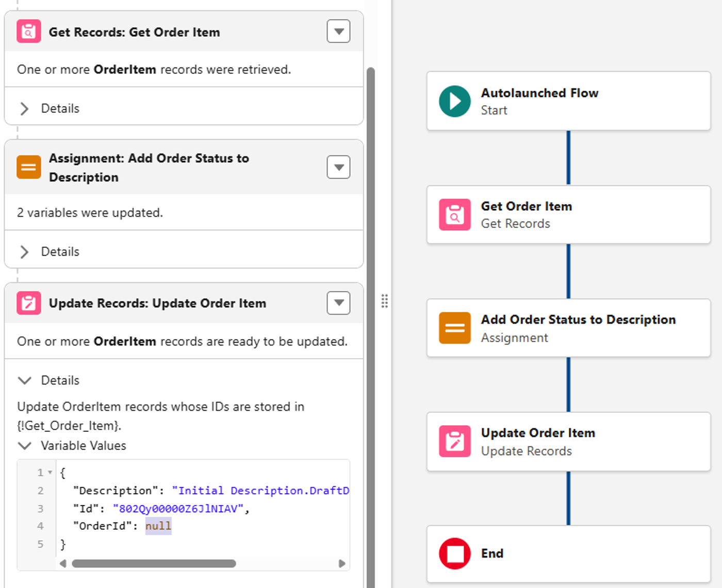
Task: Click text '2 variables were updated.'
Action: pos(90,212)
